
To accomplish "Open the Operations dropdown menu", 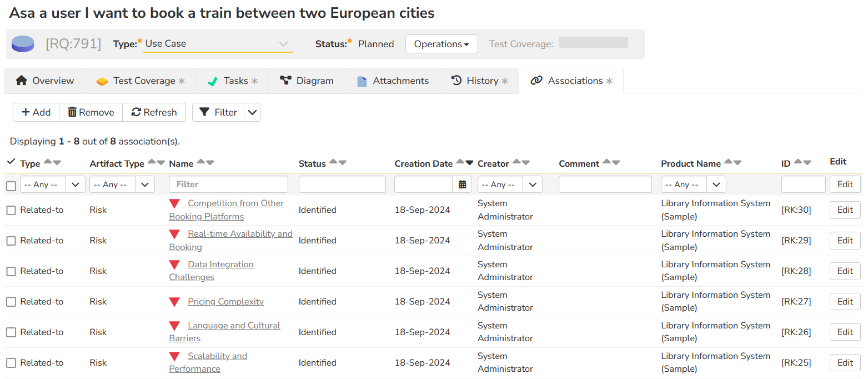I will (441, 44).
